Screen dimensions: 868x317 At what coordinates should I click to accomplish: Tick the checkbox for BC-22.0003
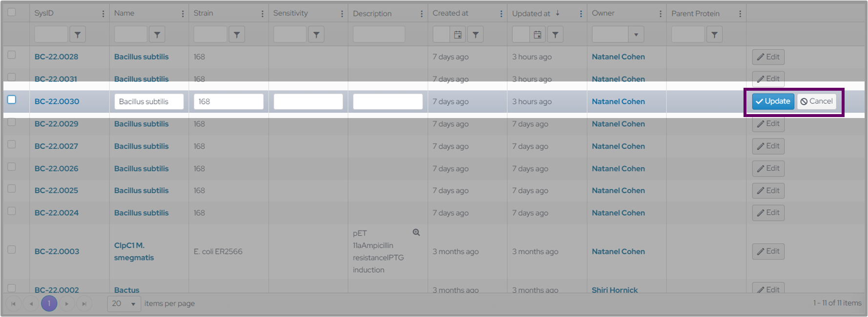(12, 250)
